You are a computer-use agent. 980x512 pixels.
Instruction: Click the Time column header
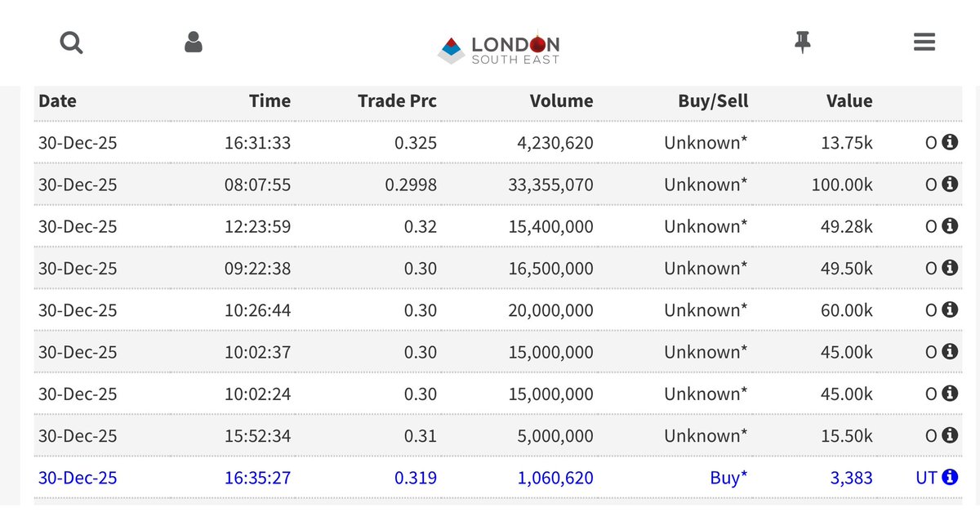pos(269,101)
